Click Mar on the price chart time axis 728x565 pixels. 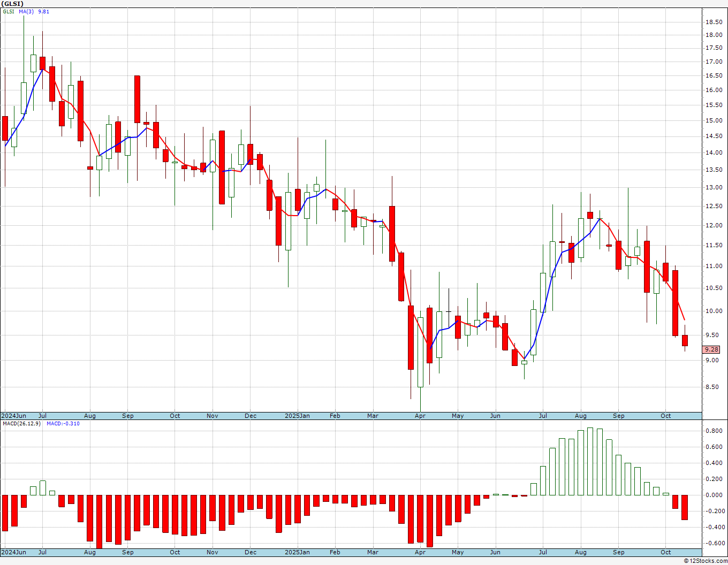[373, 416]
